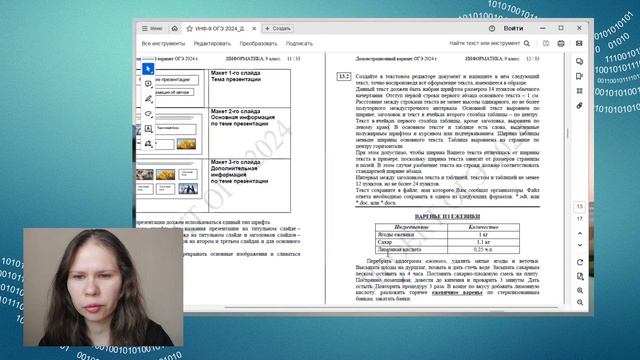
Task: Open the bookmarks panel icon
Action: 579,76
